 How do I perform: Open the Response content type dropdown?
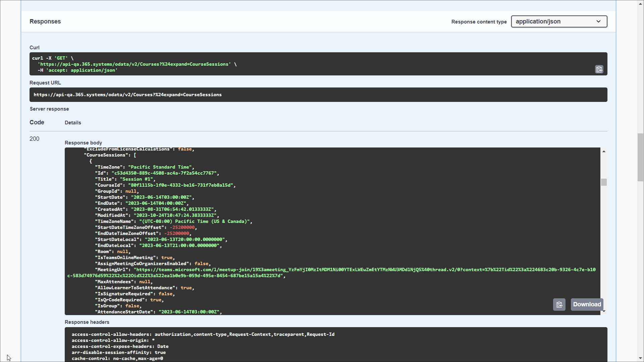tap(559, 21)
